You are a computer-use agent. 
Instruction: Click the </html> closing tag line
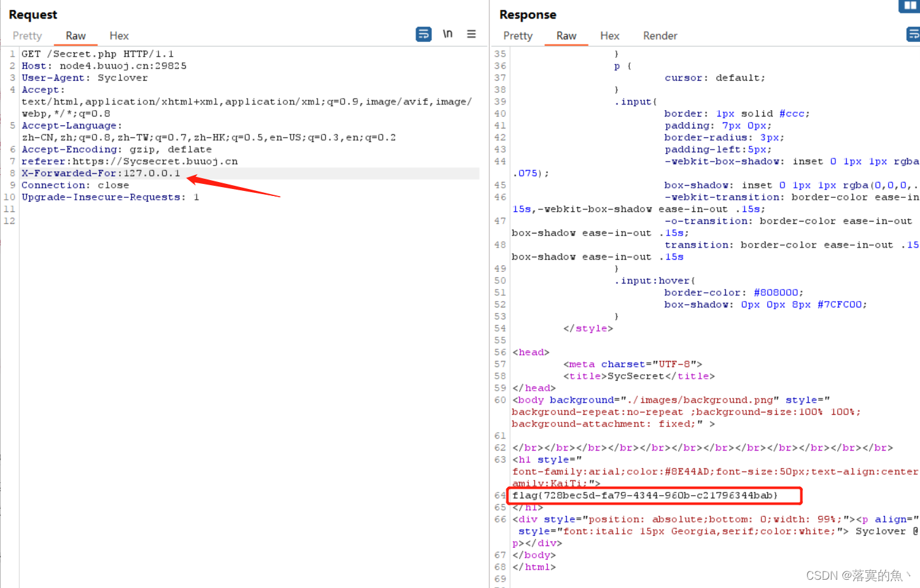click(x=534, y=568)
